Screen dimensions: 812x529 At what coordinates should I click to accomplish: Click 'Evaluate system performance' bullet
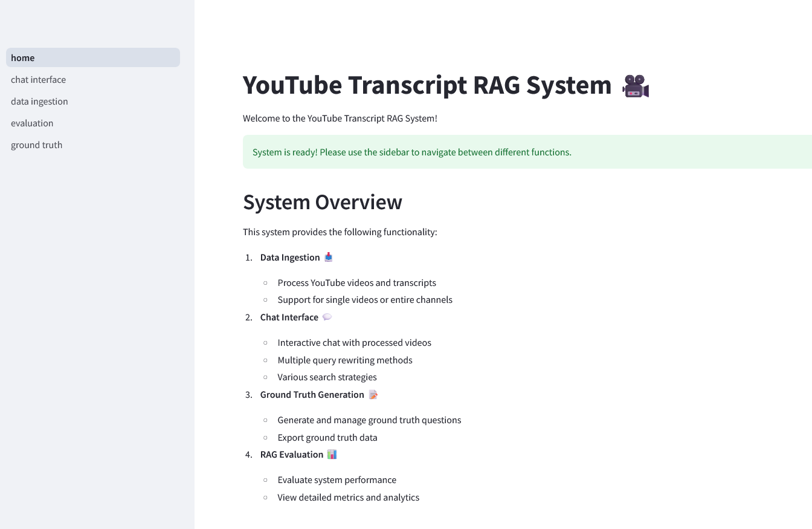pos(337,479)
